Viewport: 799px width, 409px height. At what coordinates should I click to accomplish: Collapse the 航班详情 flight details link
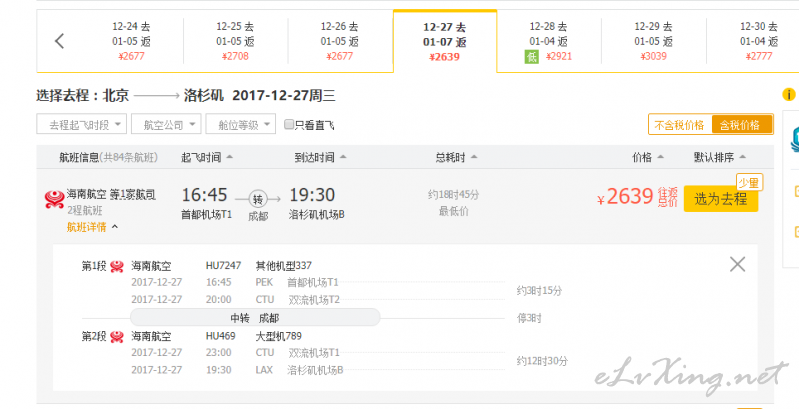point(92,227)
